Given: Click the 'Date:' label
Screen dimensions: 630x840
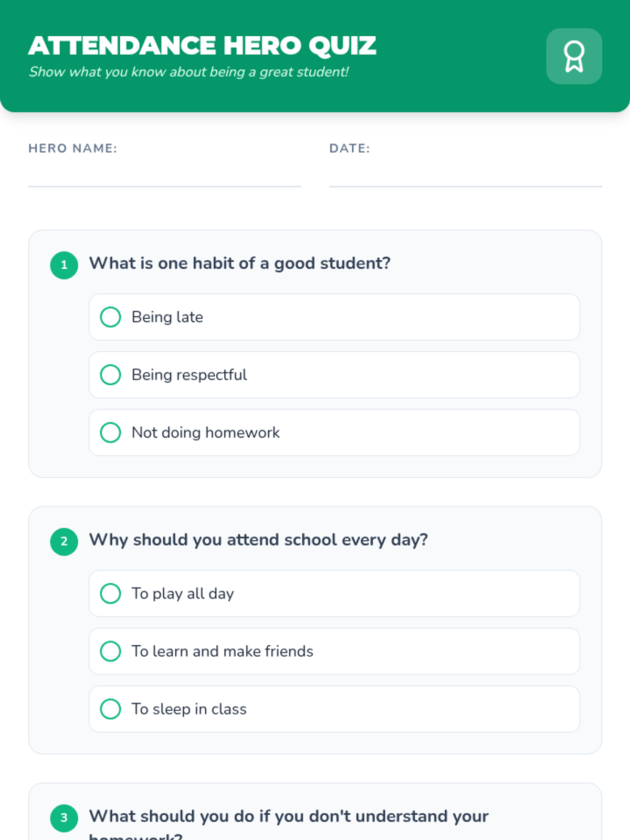Looking at the screenshot, I should click(350, 149).
